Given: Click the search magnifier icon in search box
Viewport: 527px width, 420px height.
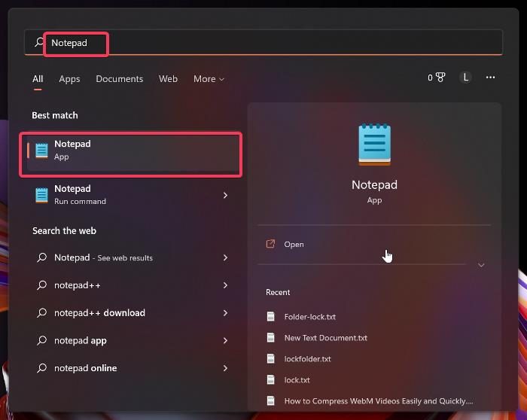Looking at the screenshot, I should 39,42.
